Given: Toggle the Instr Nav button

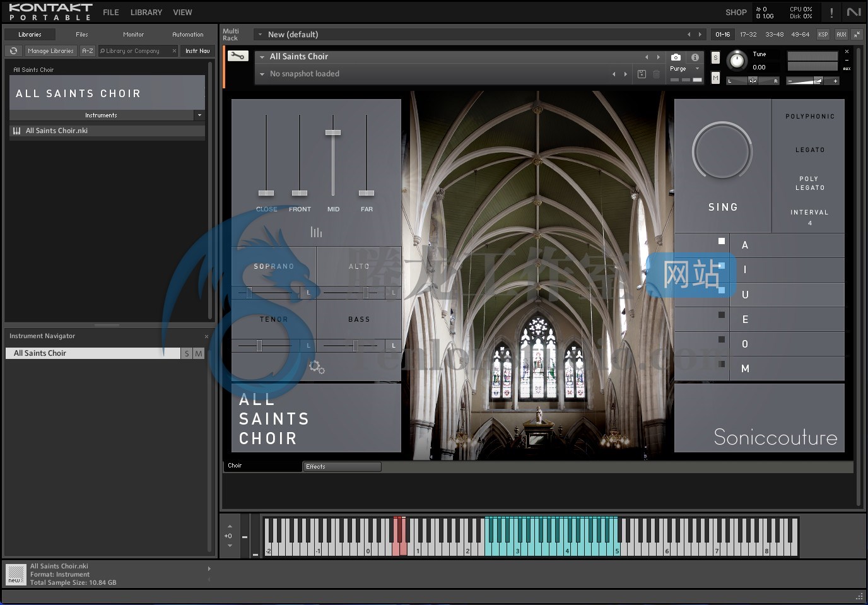Looking at the screenshot, I should (x=197, y=51).
